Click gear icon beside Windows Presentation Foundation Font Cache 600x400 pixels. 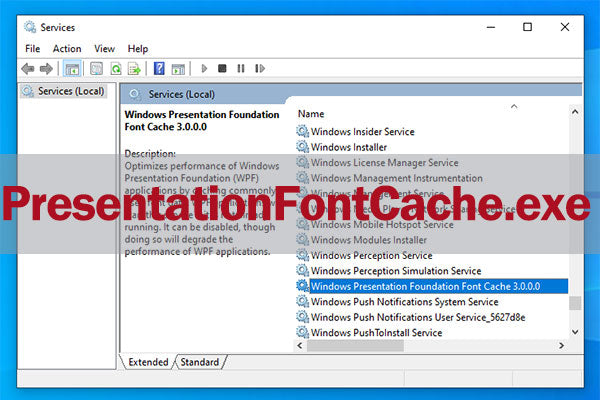coord(302,286)
